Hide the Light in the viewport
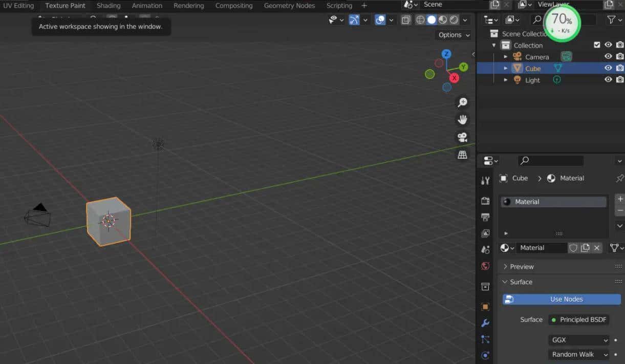Viewport: 625px width, 364px height. [608, 80]
